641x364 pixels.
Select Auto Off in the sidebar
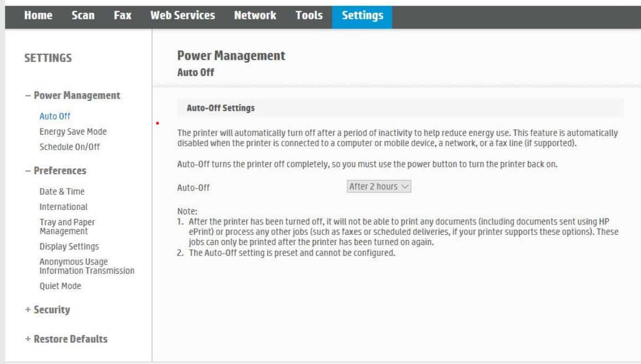[x=55, y=116]
